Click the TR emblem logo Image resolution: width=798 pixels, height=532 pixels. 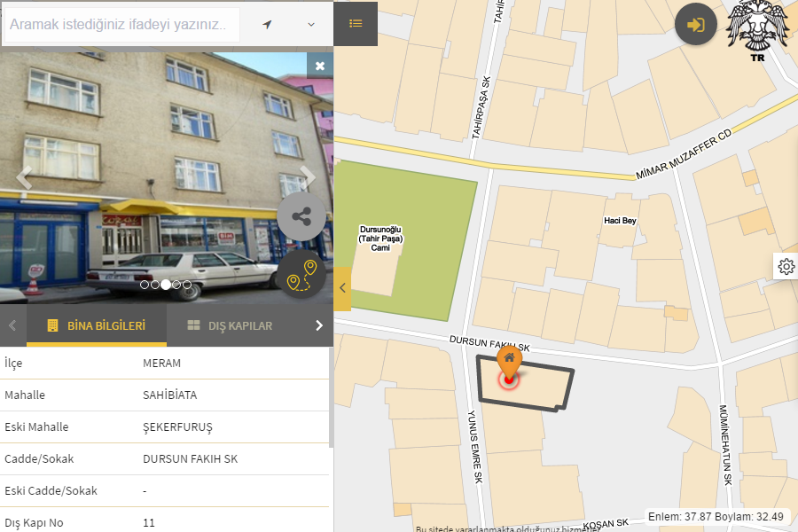point(757,34)
